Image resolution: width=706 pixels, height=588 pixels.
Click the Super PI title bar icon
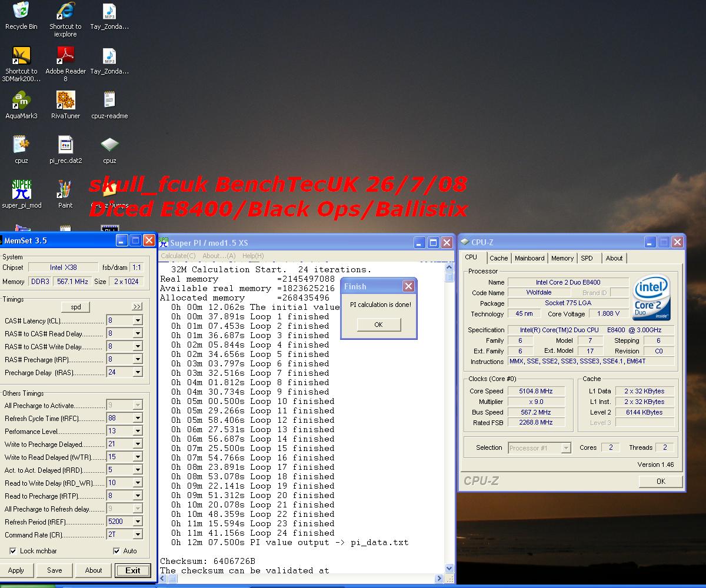[x=164, y=242]
